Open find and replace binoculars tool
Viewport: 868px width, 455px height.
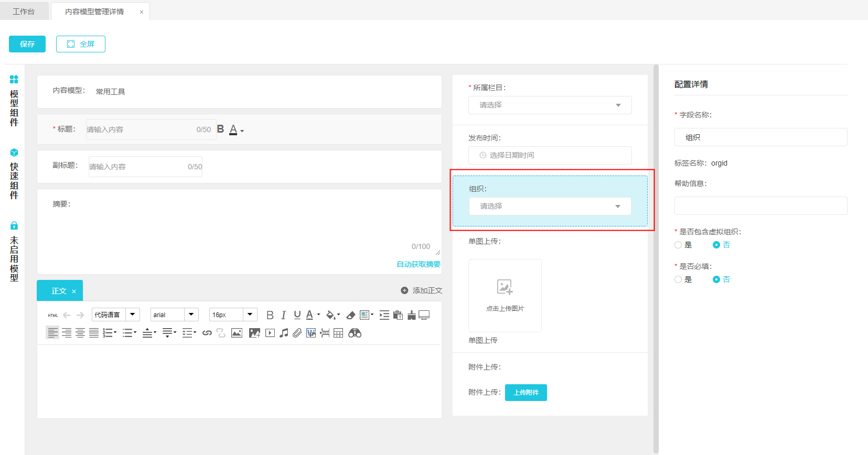coord(355,333)
